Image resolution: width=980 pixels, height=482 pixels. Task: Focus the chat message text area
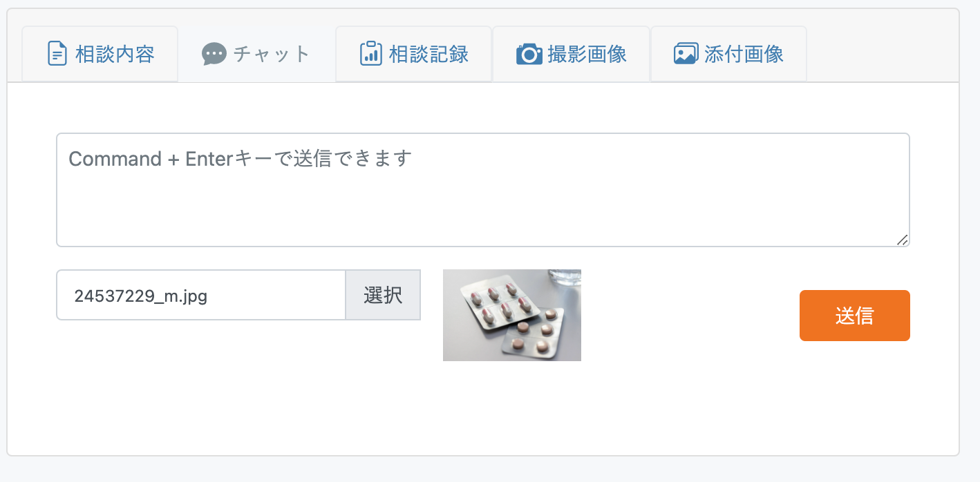483,190
